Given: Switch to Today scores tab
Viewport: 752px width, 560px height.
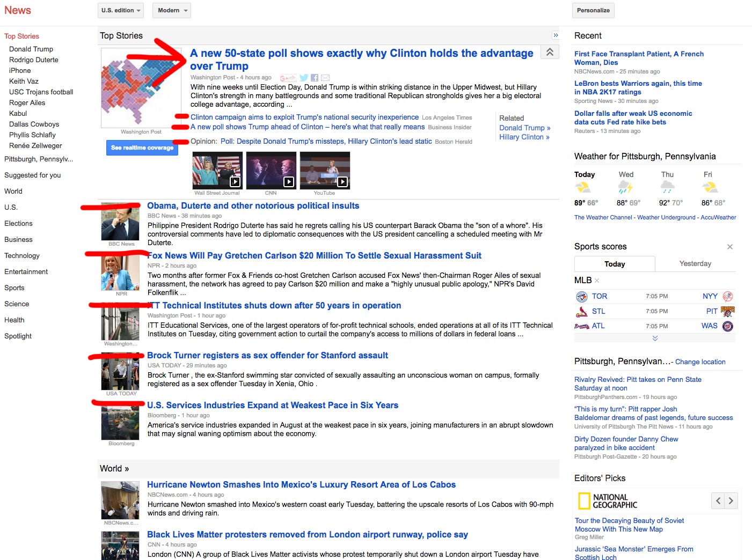Looking at the screenshot, I should [x=615, y=264].
